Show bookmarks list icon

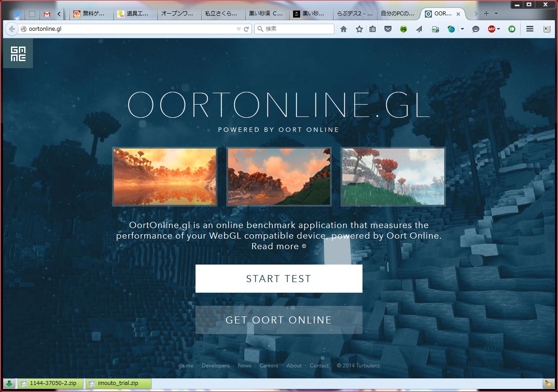coord(373,29)
